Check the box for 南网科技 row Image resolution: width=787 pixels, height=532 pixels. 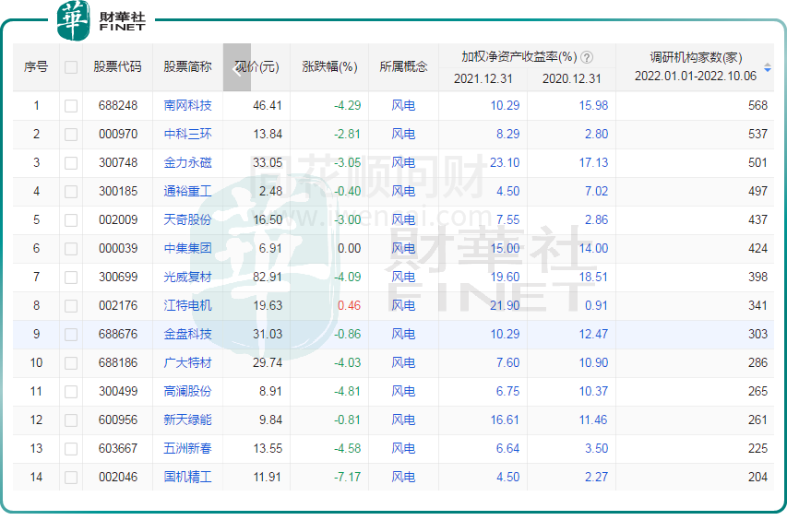point(71,106)
